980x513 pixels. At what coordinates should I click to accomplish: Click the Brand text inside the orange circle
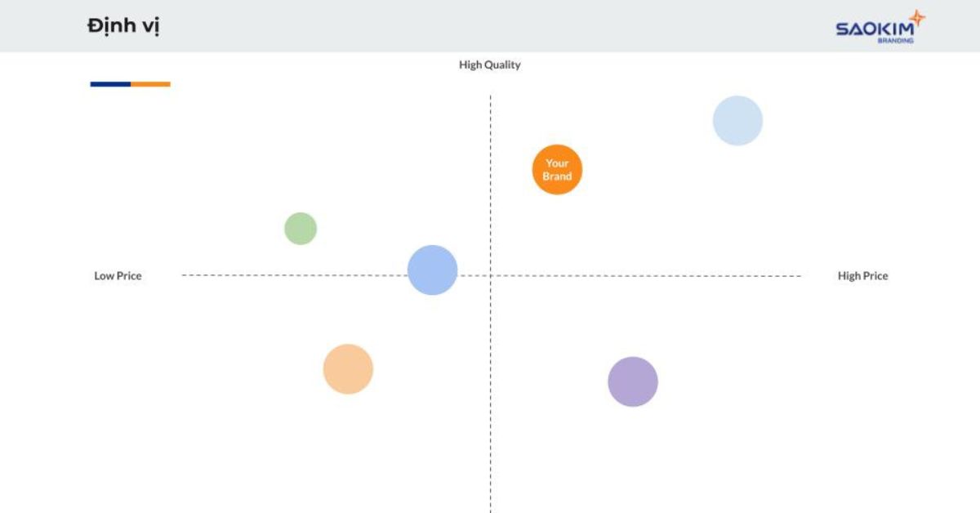click(x=557, y=176)
